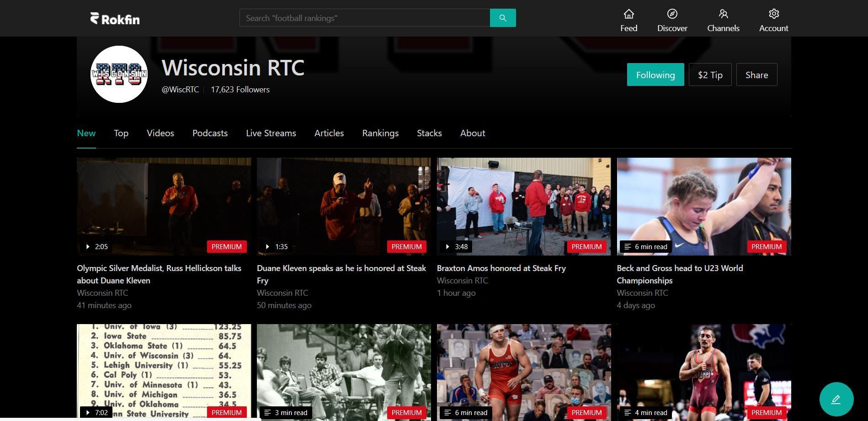This screenshot has height=421, width=868.
Task: Open the About tab
Action: click(473, 133)
